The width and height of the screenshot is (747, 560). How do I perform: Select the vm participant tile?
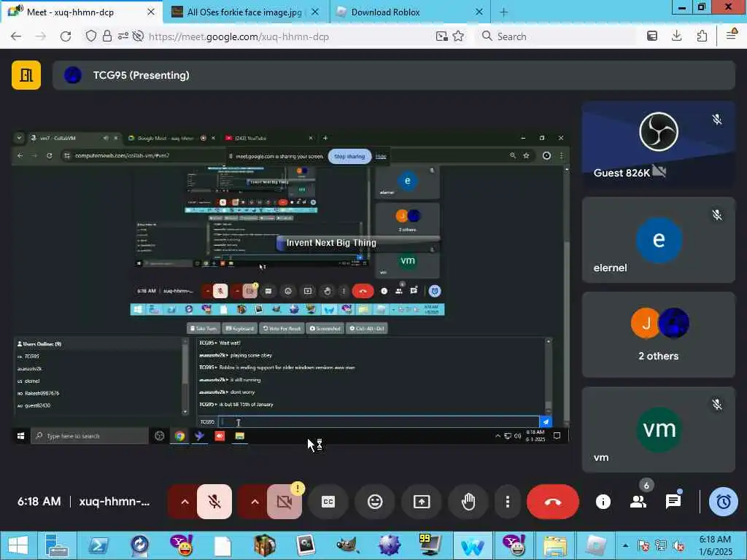(x=659, y=429)
